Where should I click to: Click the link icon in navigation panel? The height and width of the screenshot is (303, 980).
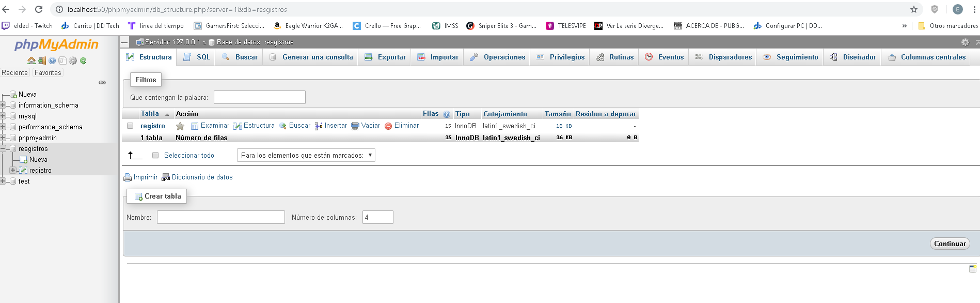(x=102, y=83)
